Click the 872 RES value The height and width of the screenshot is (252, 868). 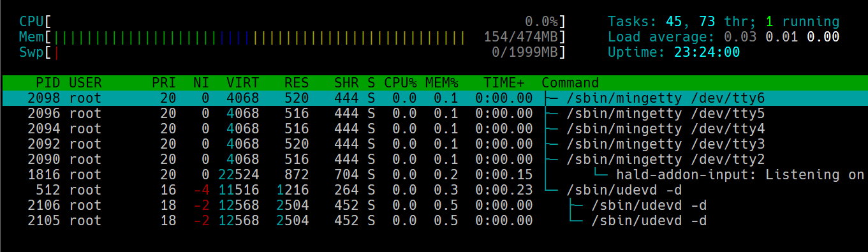click(x=297, y=175)
